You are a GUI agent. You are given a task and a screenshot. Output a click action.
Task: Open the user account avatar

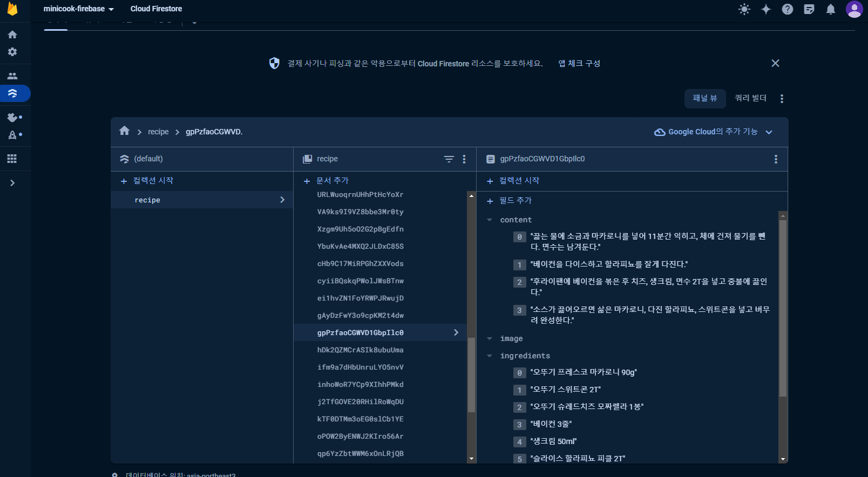pos(854,9)
